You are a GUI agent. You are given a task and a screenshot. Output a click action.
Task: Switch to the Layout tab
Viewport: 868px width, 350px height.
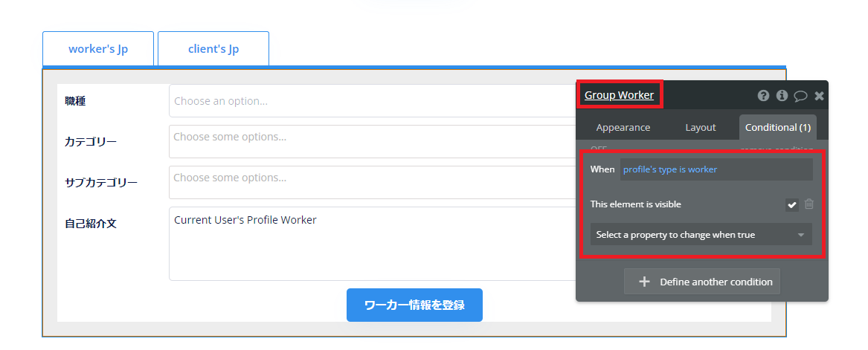700,128
